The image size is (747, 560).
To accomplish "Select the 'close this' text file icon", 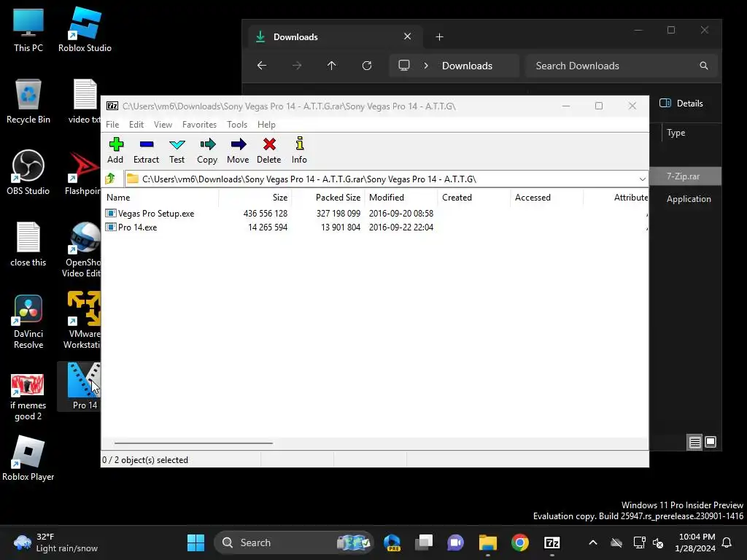I will (28, 244).
